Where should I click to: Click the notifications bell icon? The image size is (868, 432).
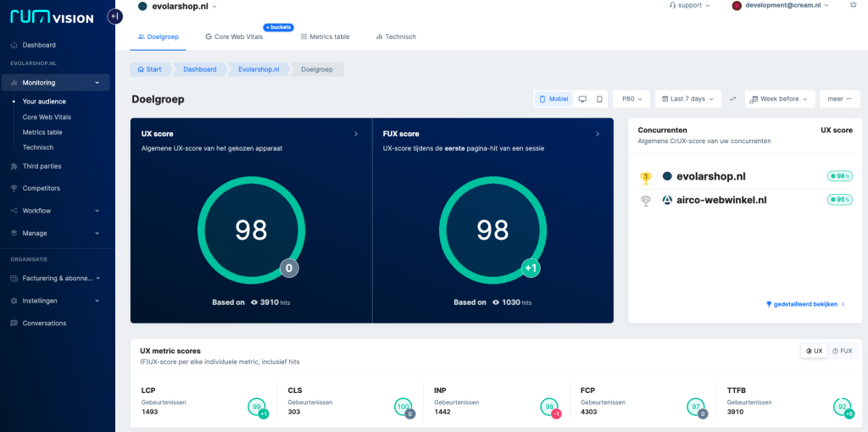(853, 4)
